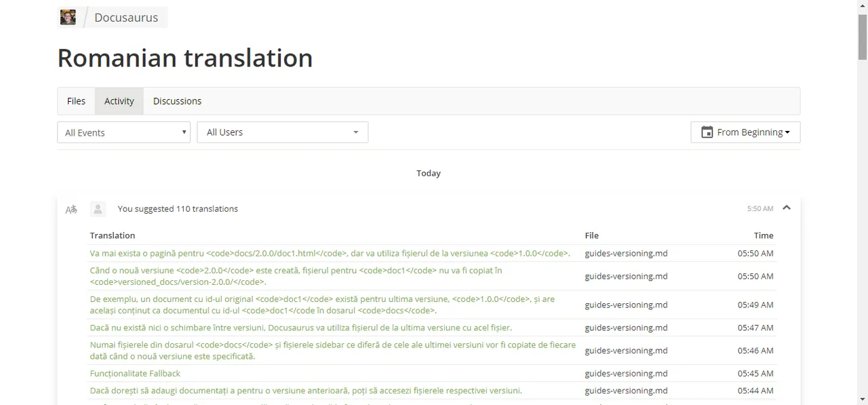The width and height of the screenshot is (868, 405).
Task: Open the All Users filter dropdown
Action: [283, 132]
